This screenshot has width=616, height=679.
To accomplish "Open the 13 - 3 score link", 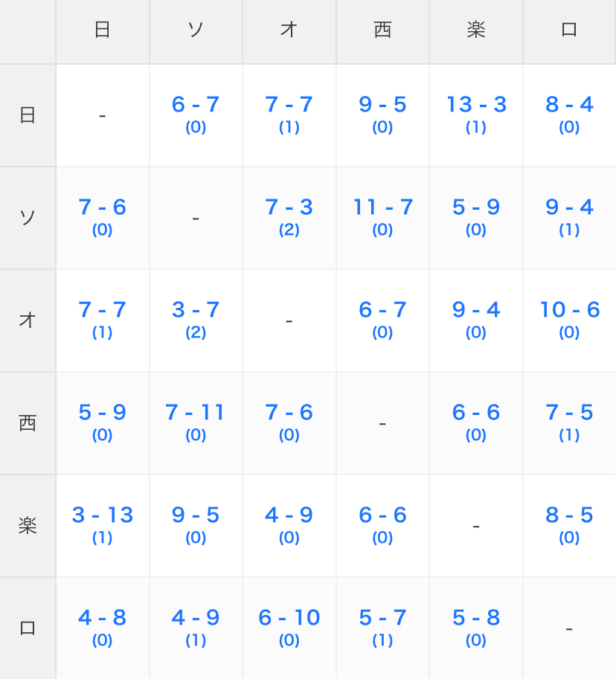I will (x=476, y=105).
